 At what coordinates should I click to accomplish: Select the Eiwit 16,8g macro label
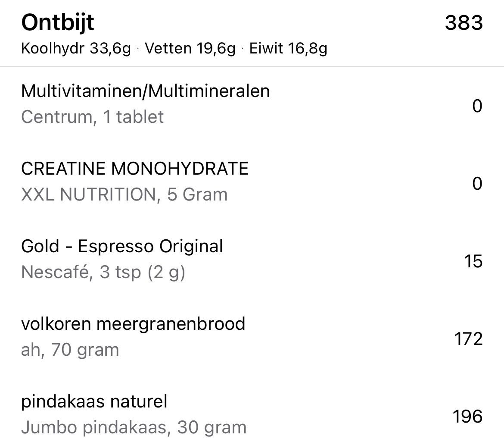pos(288,49)
